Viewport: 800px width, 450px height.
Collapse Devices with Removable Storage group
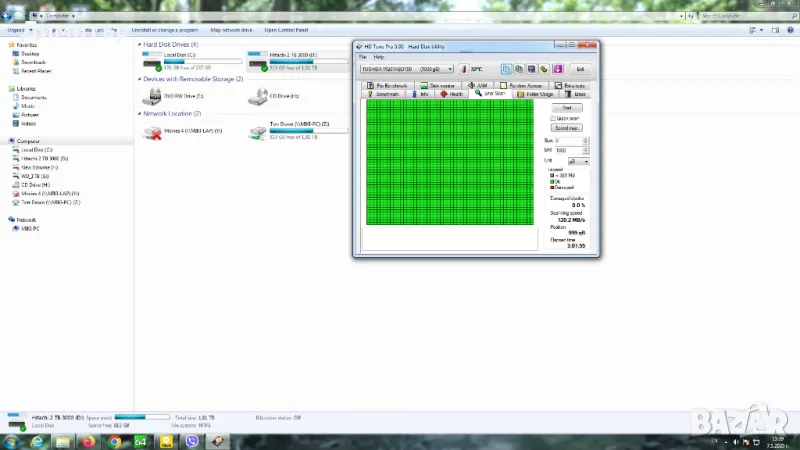(x=140, y=79)
